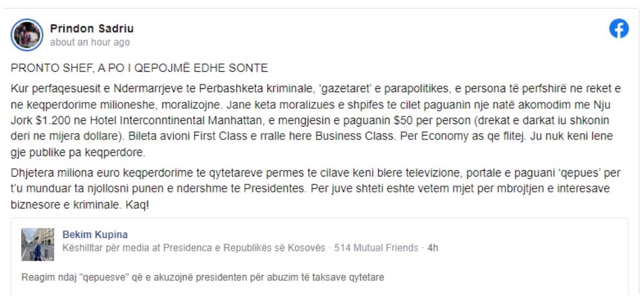Click the shared post's 4h timestamp
The image size is (644, 302).
[433, 248]
